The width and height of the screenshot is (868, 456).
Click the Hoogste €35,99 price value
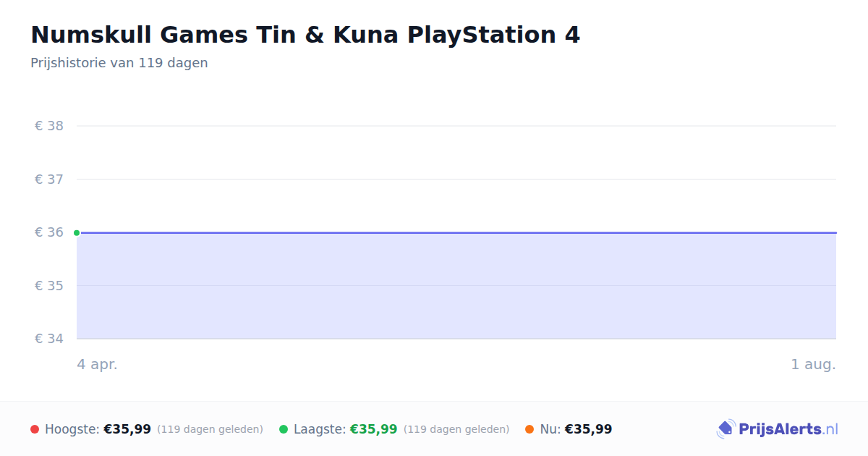coord(127,429)
